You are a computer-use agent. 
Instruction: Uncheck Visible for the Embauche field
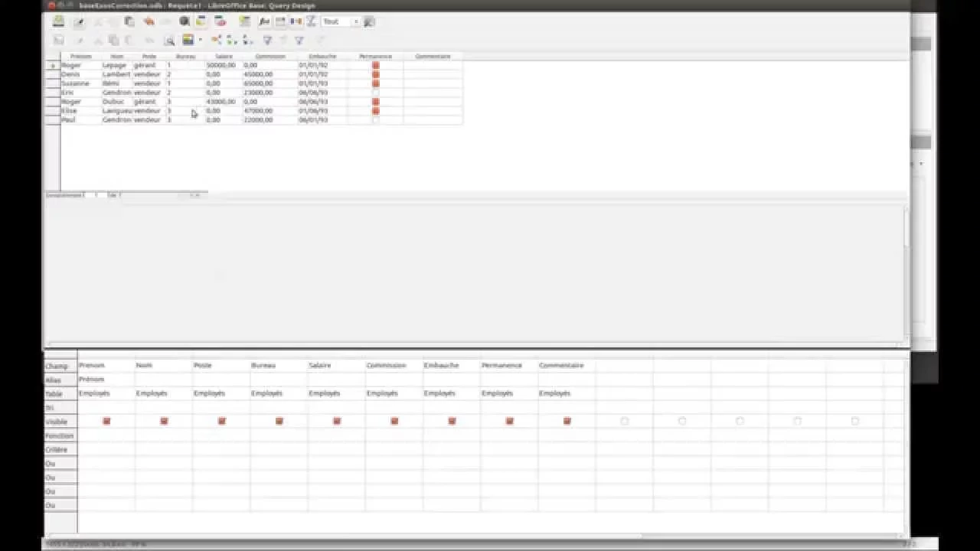[x=452, y=421]
